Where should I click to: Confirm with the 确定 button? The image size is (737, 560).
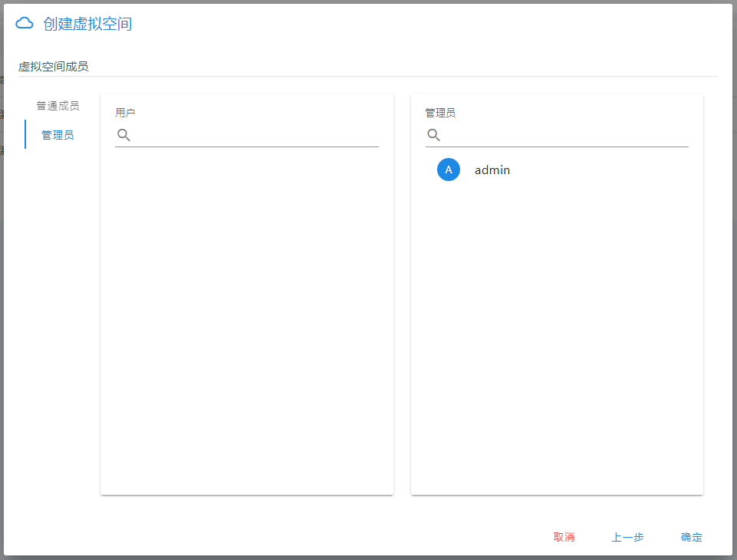point(691,537)
